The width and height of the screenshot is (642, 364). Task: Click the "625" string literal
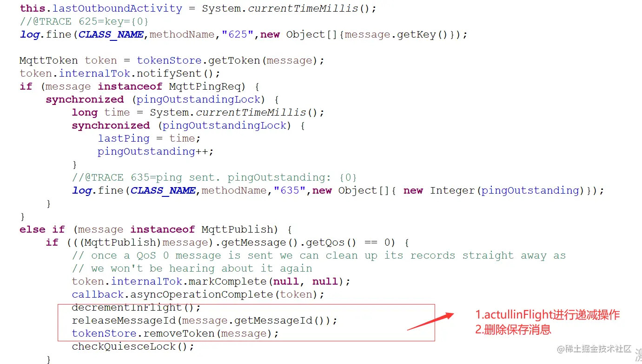(238, 34)
